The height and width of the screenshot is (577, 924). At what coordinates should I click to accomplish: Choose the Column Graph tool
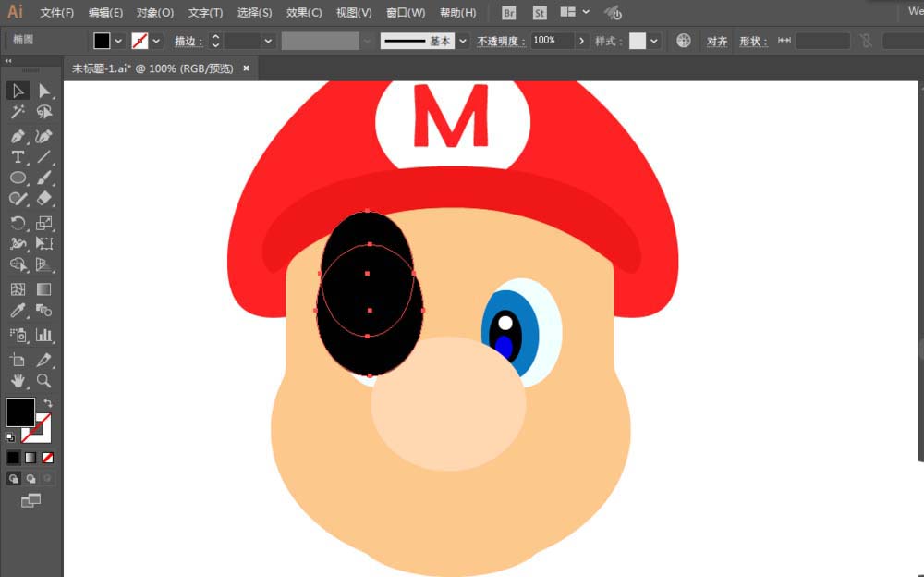(44, 335)
